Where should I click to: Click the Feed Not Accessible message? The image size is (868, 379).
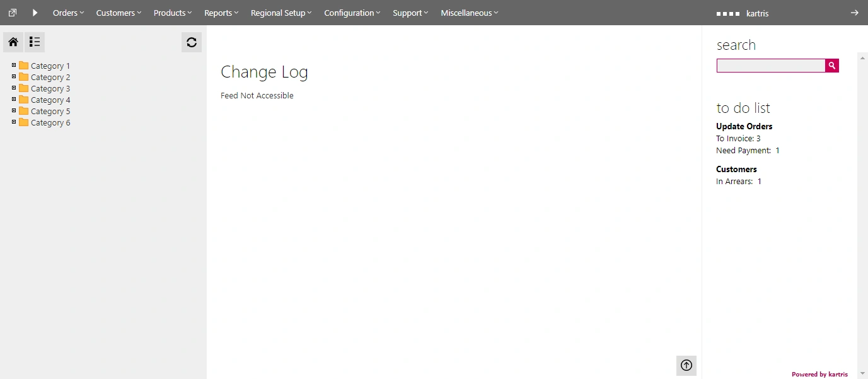[x=257, y=96]
